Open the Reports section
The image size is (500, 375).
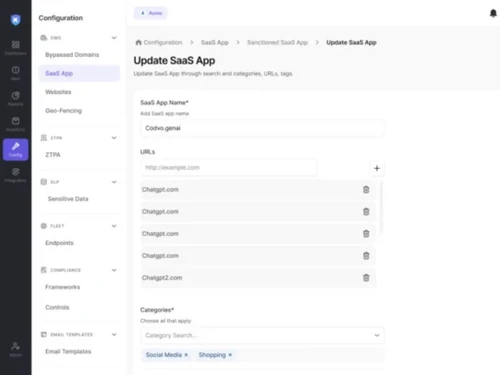point(15,99)
